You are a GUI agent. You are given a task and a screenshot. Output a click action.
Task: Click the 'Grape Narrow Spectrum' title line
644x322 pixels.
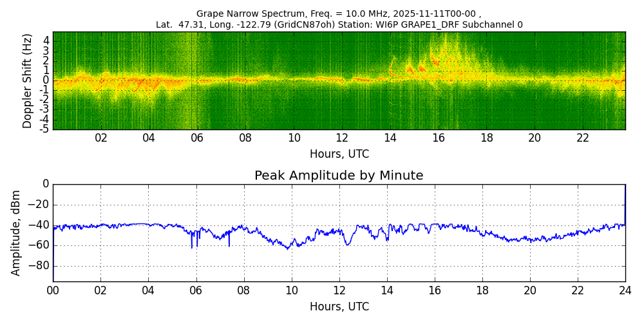339,14
